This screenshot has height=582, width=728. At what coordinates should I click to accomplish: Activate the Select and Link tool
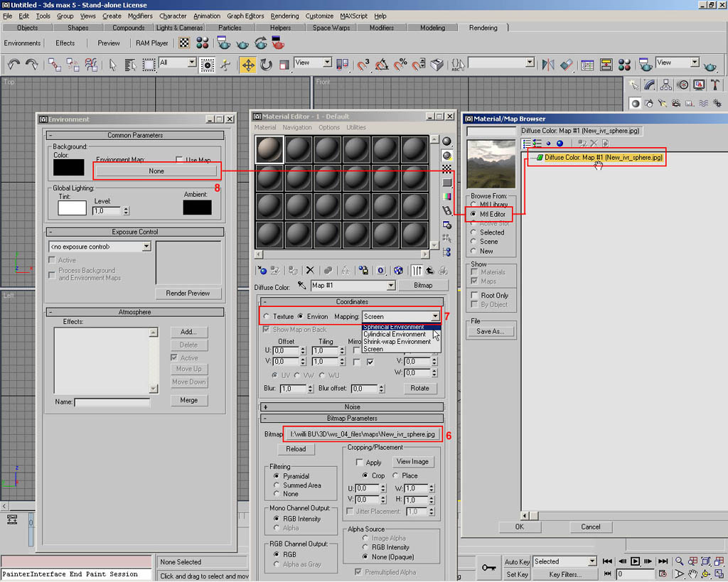(54, 65)
